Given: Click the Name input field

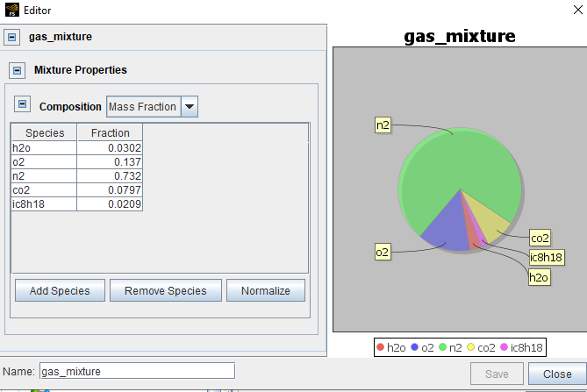Looking at the screenshot, I should pos(138,371).
